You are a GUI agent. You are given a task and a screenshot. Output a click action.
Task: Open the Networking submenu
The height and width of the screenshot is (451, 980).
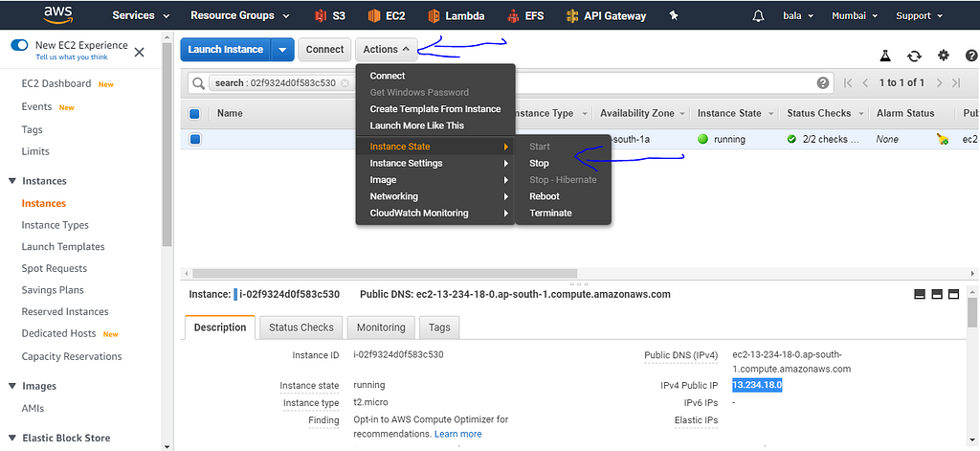coord(435,196)
